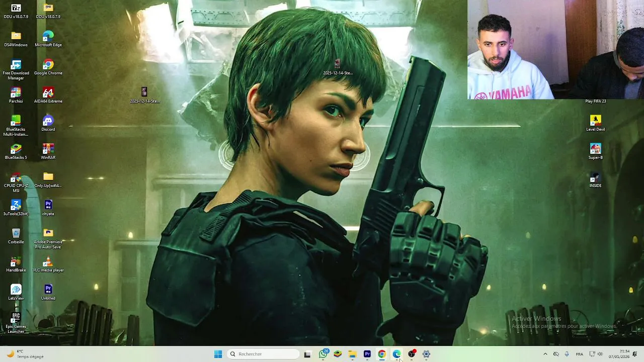Screen dimensions: 644x362
Task: Launch 3uTools(32bit)
Action: (16, 208)
